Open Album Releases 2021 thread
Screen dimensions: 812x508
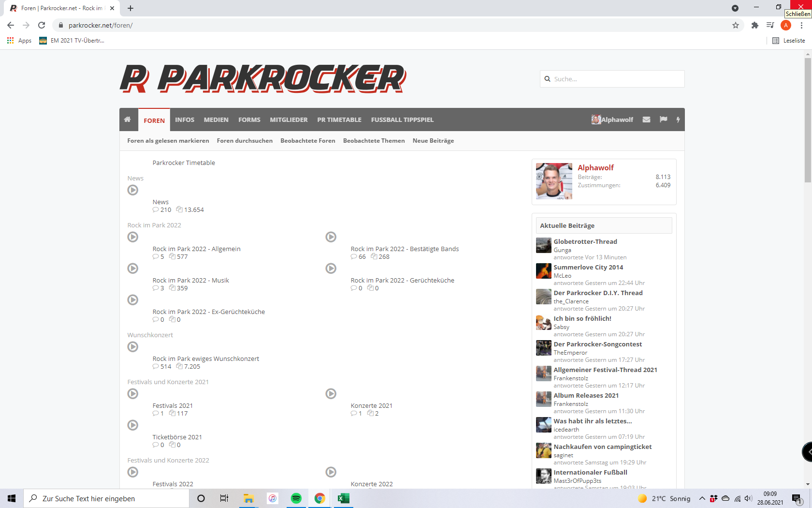[586, 395]
